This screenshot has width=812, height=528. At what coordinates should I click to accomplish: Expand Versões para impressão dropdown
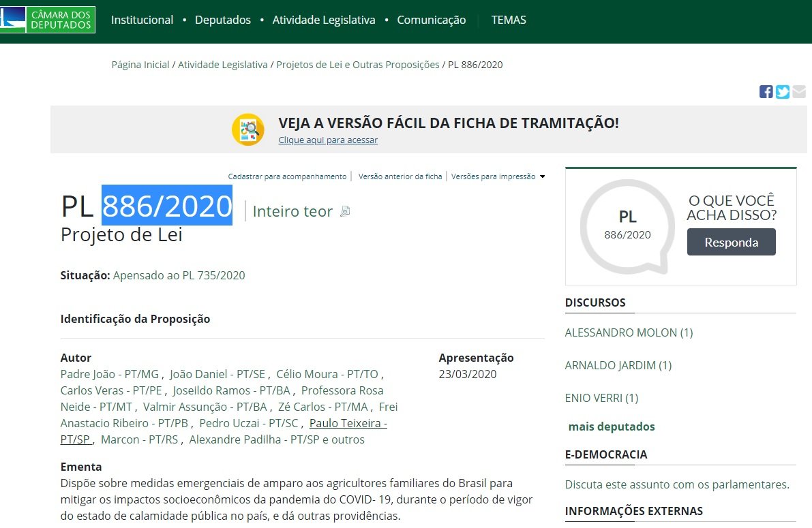pos(542,176)
